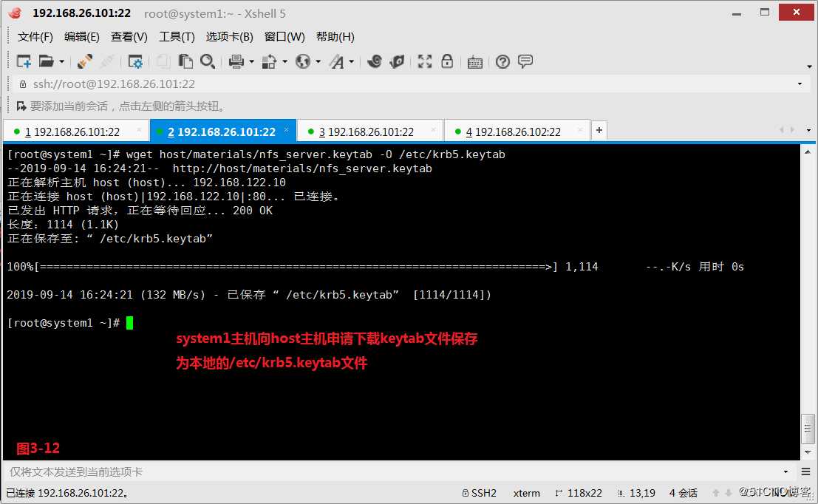Create a new session with toolbar icon

click(x=24, y=61)
